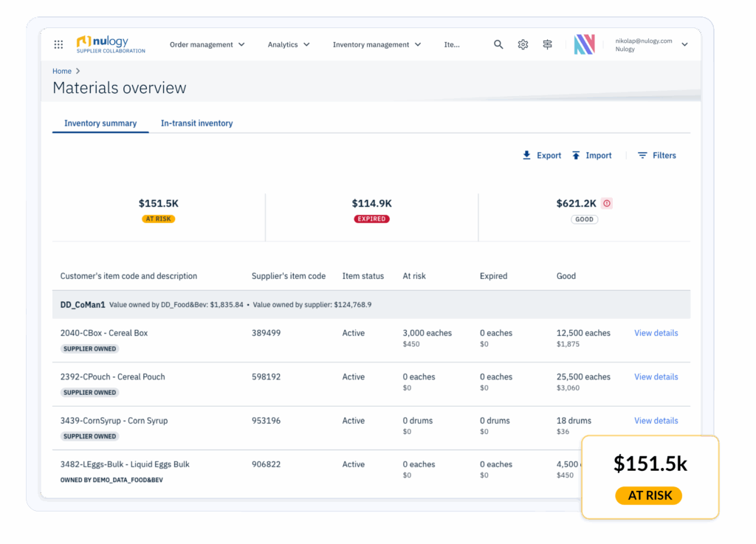The height and width of the screenshot is (544, 756).
Task: Click the striped N user avatar
Action: (x=585, y=45)
